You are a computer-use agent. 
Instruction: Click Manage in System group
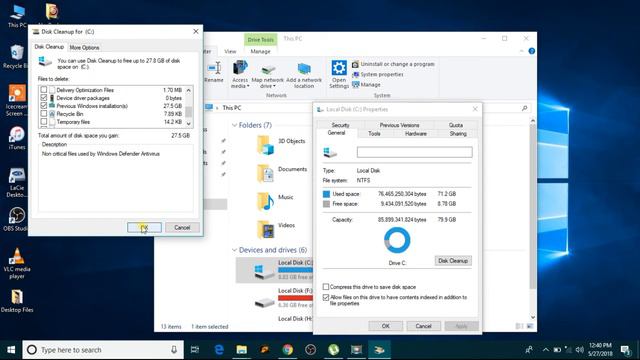pos(366,84)
